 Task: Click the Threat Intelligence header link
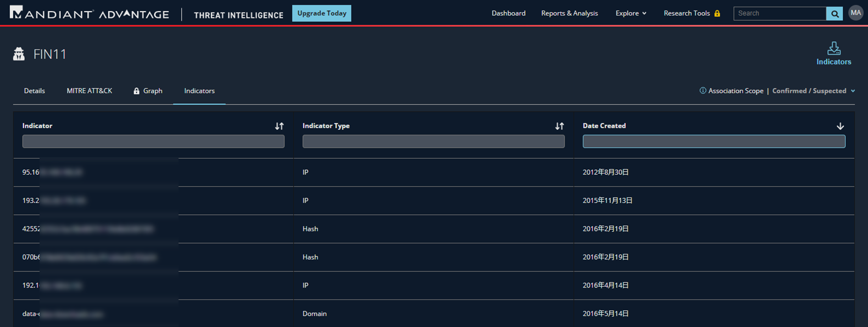pos(238,15)
